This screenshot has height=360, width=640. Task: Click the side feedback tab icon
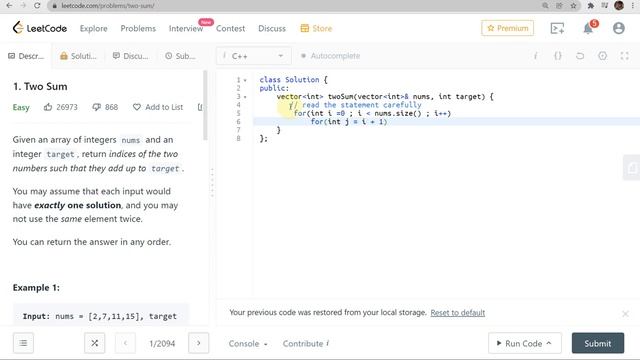point(631,167)
